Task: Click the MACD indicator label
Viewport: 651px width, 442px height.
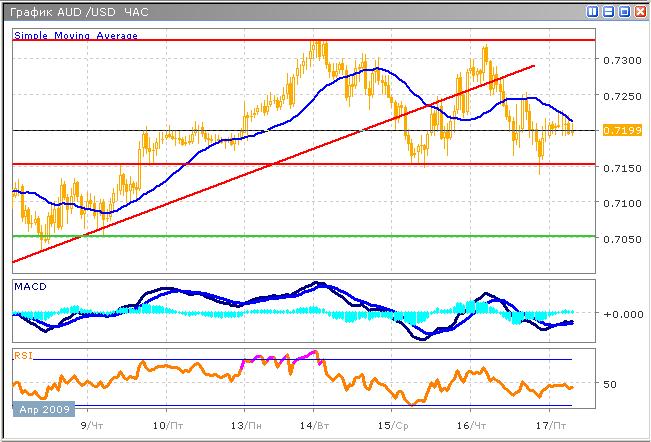Action: [31, 287]
